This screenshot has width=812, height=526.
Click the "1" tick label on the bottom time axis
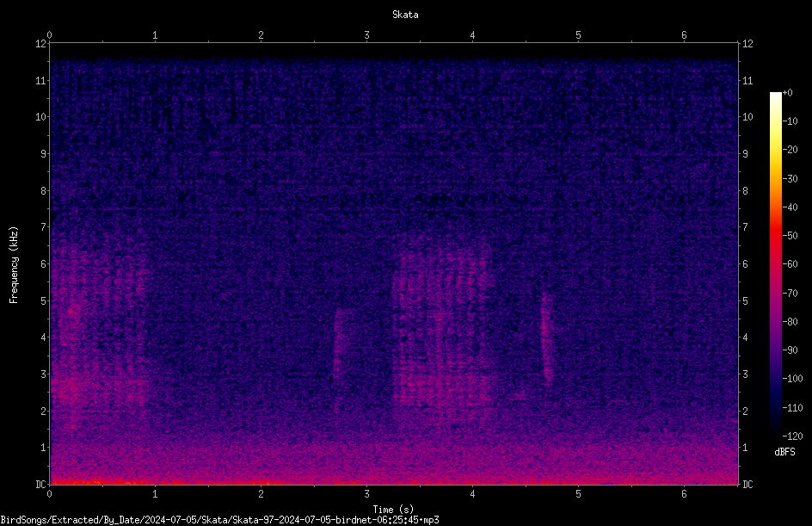tap(155, 494)
